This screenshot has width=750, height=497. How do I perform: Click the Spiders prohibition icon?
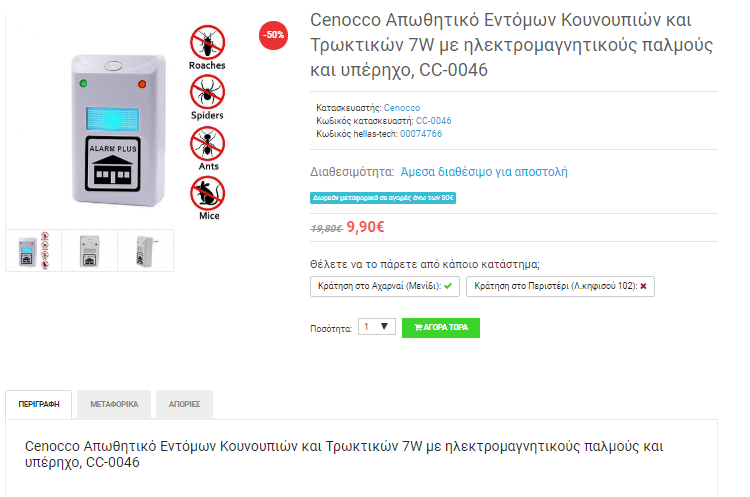click(208, 92)
